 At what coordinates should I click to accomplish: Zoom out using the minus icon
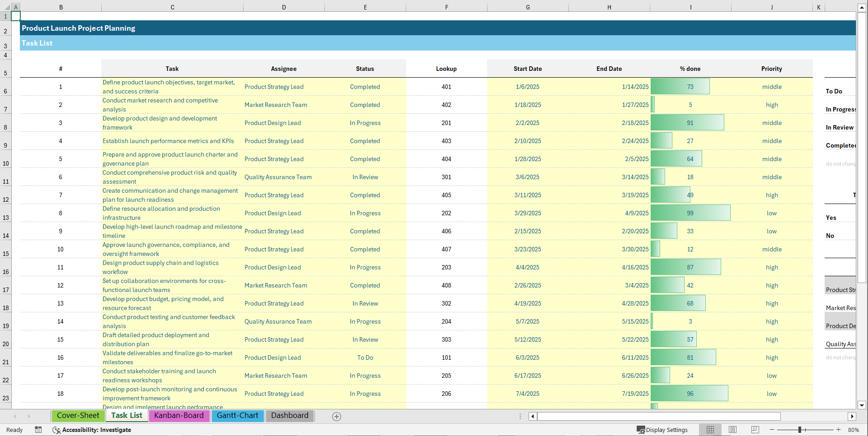click(772, 430)
